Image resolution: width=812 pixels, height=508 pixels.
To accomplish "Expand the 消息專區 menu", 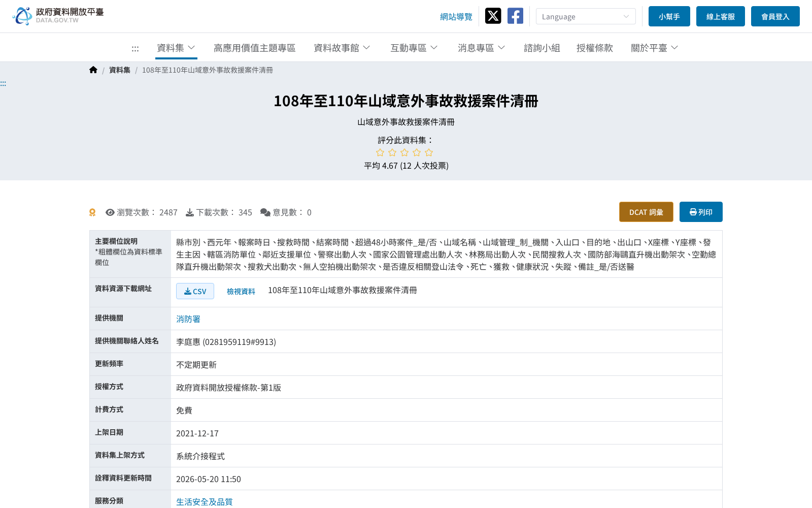I will [x=482, y=48].
